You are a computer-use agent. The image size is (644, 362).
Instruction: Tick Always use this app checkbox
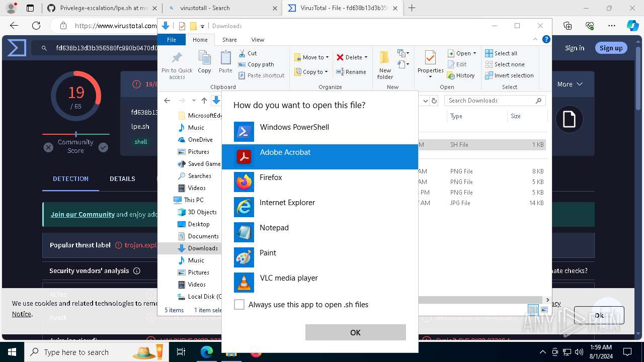coord(239,305)
